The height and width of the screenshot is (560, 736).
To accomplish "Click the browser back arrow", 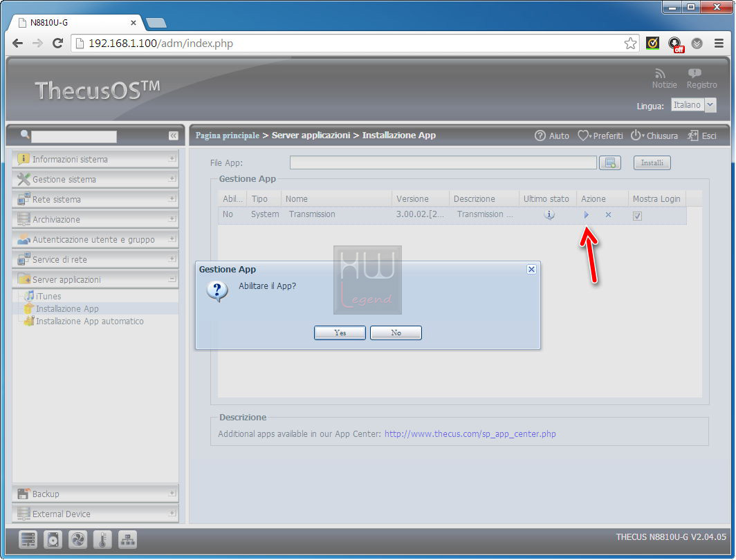I will click(x=18, y=44).
